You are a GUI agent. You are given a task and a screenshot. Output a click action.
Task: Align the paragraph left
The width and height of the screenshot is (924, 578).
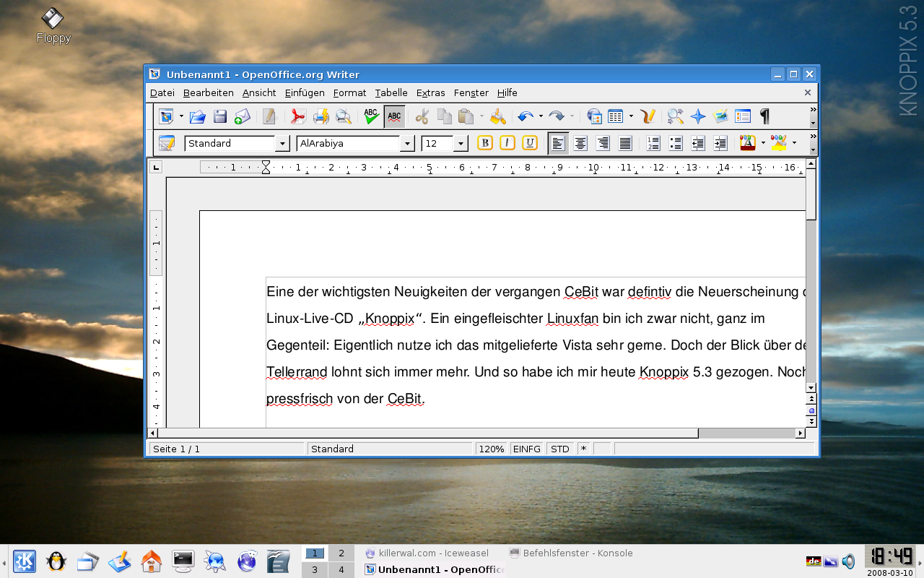pyautogui.click(x=557, y=143)
